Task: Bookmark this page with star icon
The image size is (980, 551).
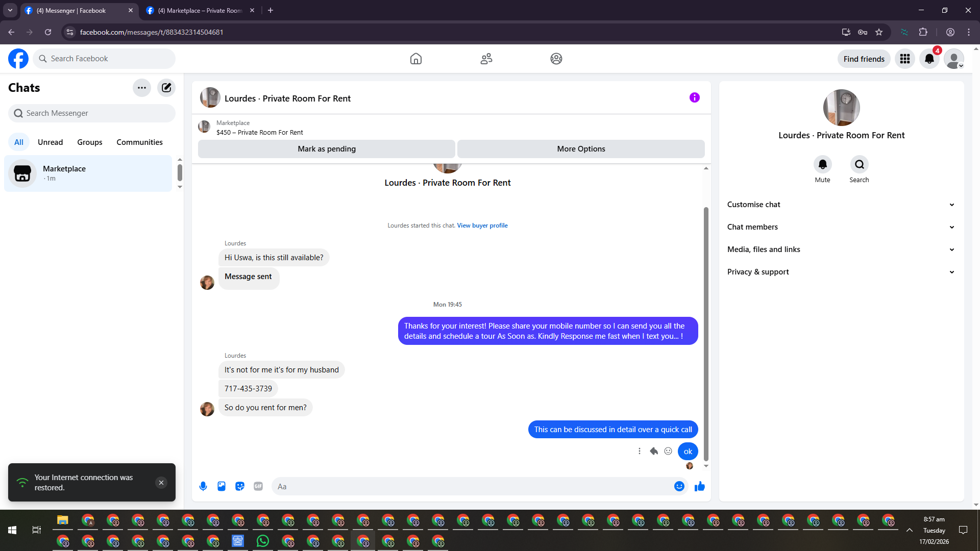Action: [879, 32]
